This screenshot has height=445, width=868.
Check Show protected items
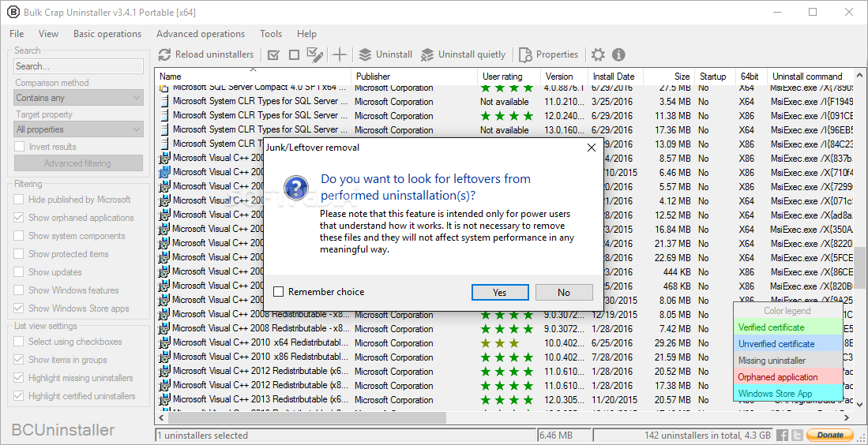tap(19, 254)
